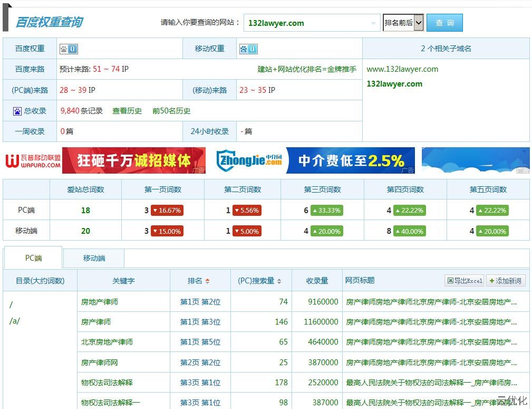Click ranking 第1页 第5位
532x409 pixels.
tap(200, 342)
